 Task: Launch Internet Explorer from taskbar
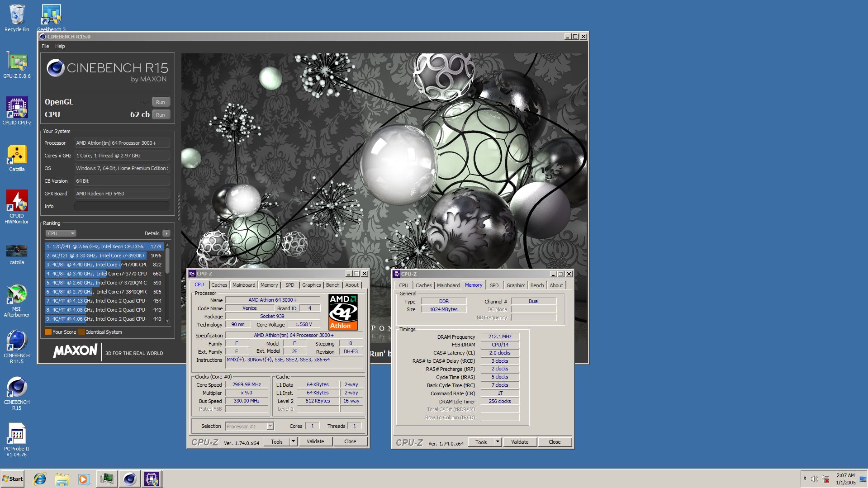40,479
